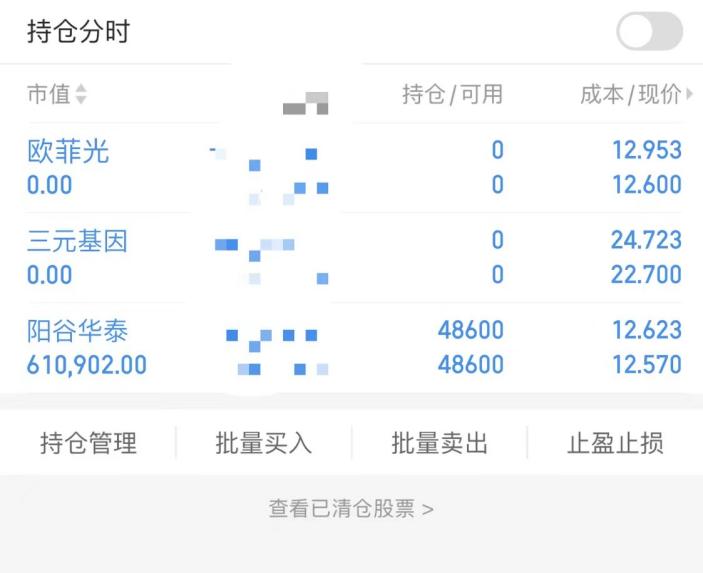
Task: Click the 持仓分时 title label
Action: pos(78,31)
